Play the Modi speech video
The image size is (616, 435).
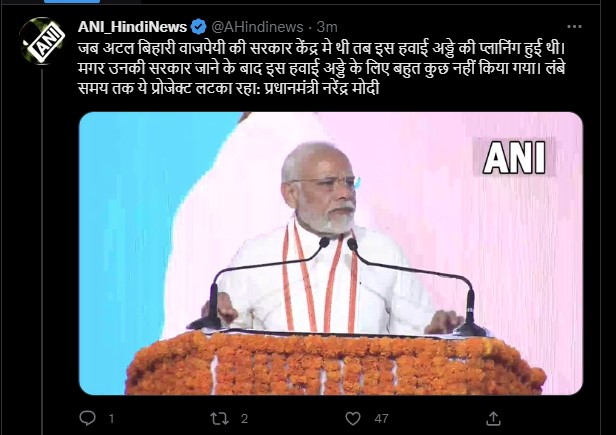pos(331,253)
